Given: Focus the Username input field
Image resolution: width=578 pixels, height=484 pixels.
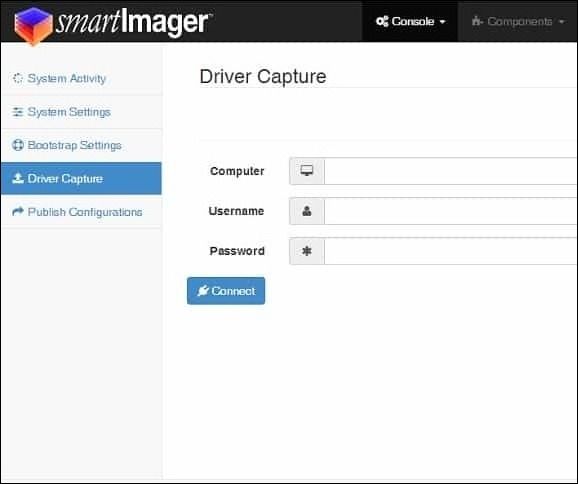Looking at the screenshot, I should [450, 211].
